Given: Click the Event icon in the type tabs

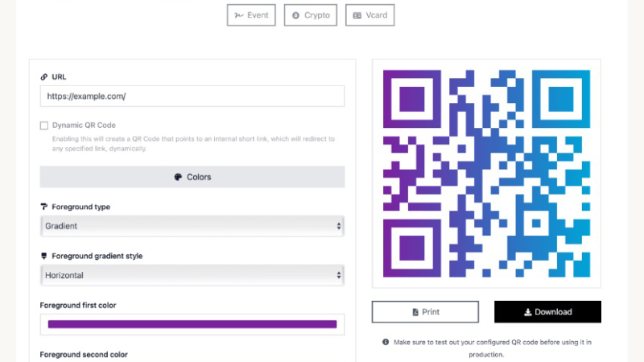Looking at the screenshot, I should click(x=238, y=15).
